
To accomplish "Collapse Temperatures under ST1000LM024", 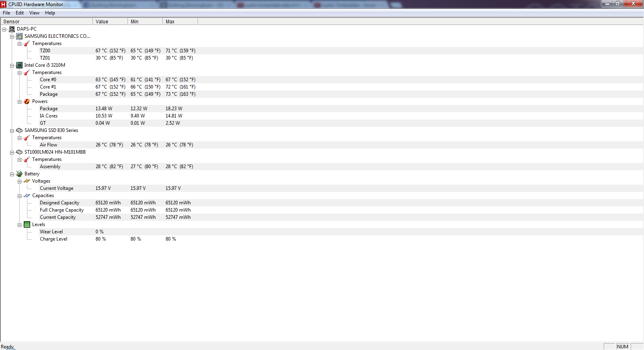I will tap(19, 160).
